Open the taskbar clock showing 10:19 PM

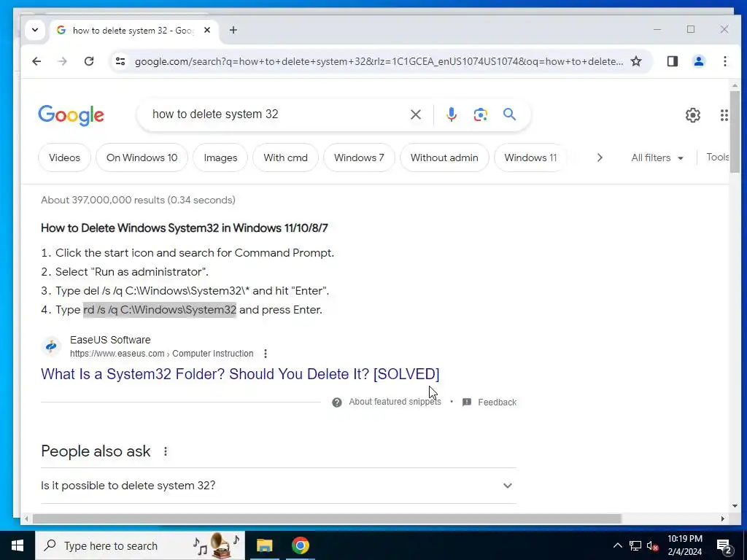point(684,545)
